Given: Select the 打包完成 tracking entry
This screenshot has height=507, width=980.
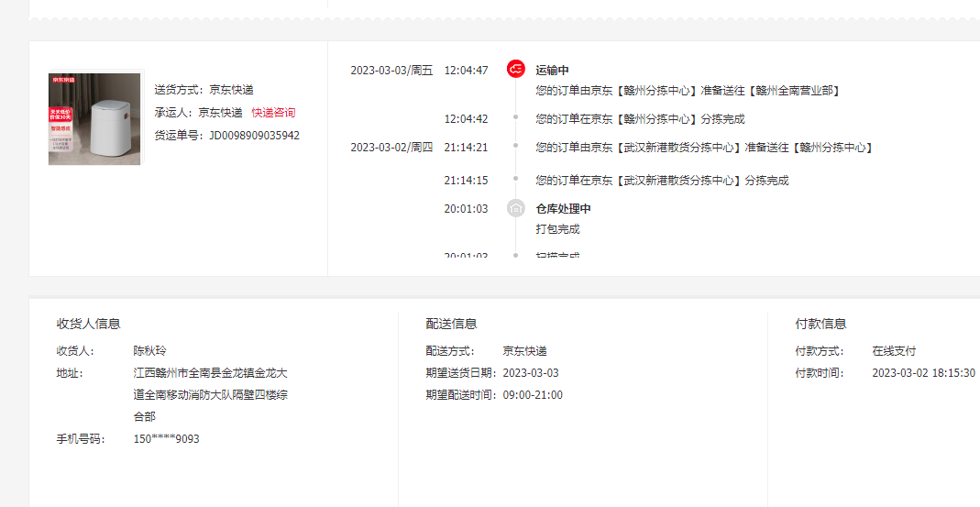Looking at the screenshot, I should (x=557, y=229).
